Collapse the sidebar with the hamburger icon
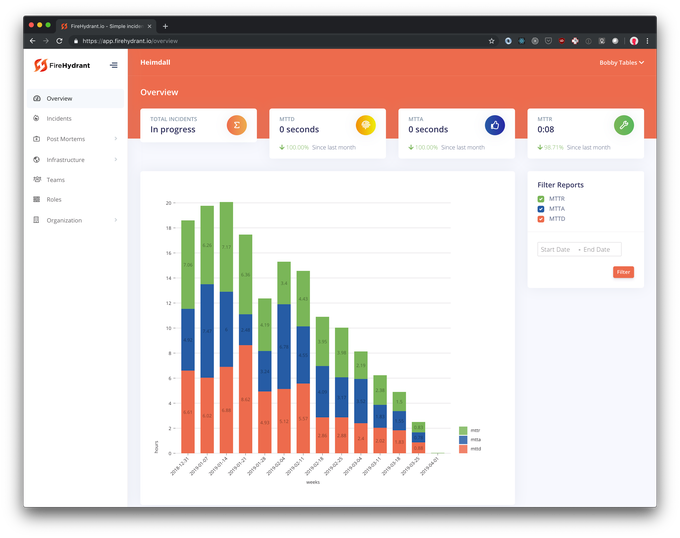This screenshot has width=680, height=538. [x=114, y=65]
